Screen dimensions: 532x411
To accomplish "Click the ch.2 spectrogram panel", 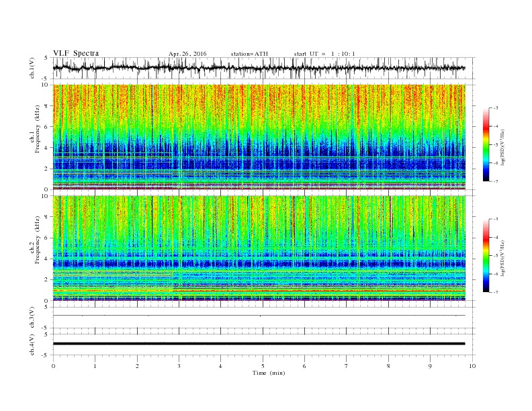I will tap(259, 248).
